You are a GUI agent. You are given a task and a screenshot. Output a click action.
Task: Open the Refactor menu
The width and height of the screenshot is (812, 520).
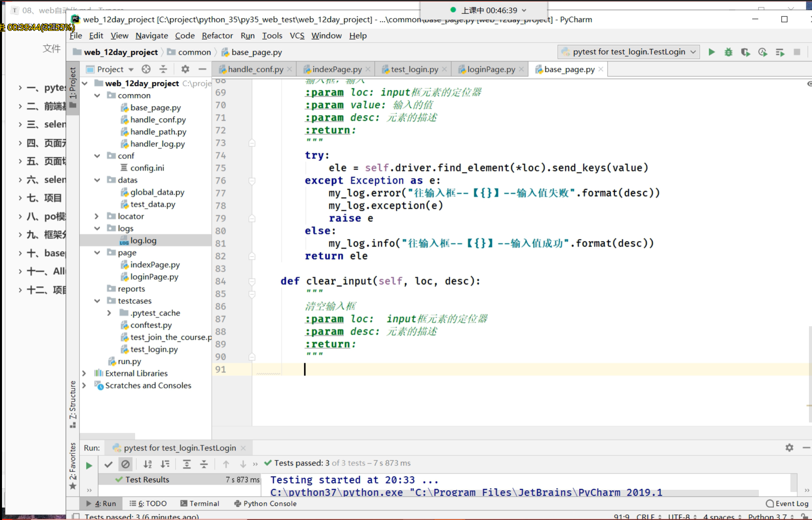(x=217, y=36)
